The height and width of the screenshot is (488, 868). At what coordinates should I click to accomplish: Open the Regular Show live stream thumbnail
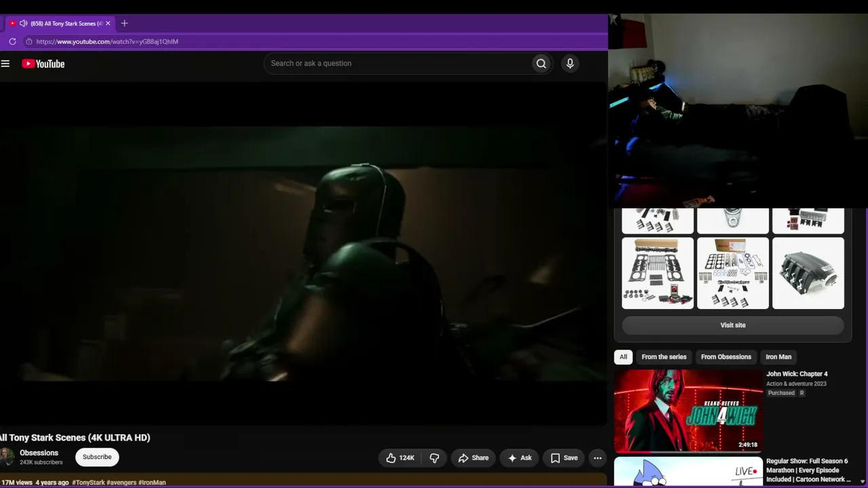click(688, 472)
